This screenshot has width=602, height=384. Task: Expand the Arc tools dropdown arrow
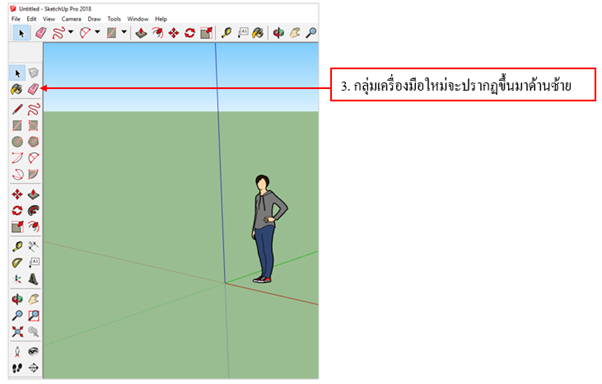click(98, 32)
